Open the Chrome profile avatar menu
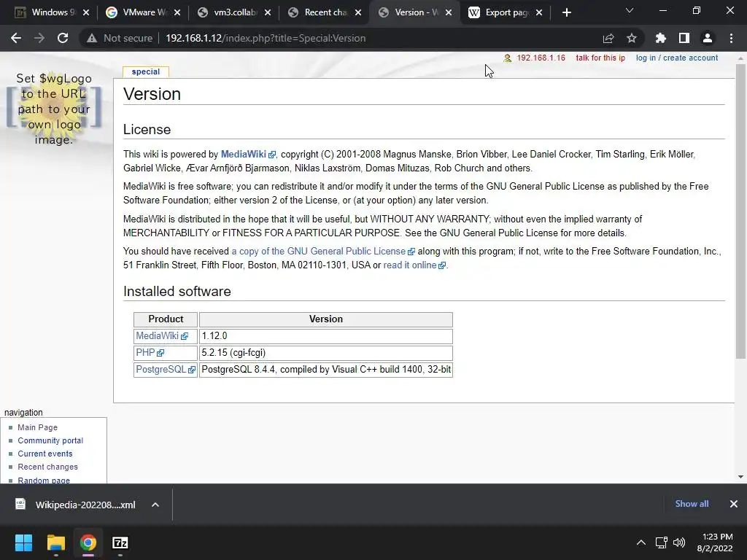The image size is (747, 560). [x=708, y=38]
